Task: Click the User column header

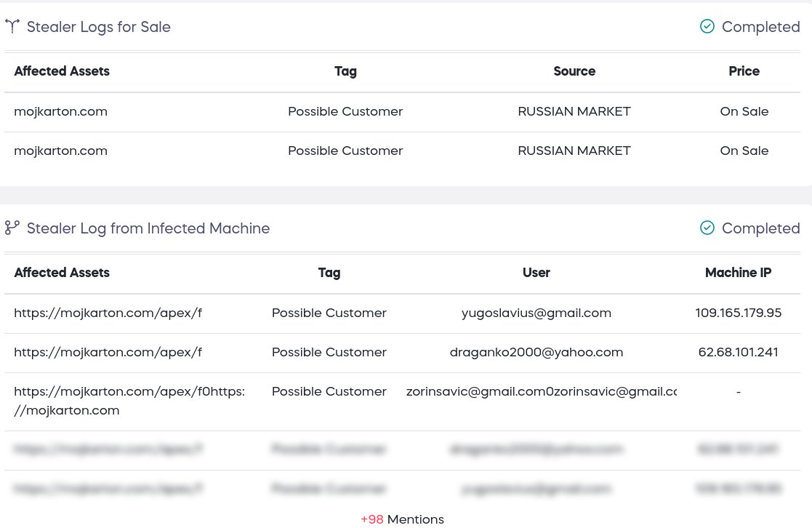Action: click(x=536, y=273)
